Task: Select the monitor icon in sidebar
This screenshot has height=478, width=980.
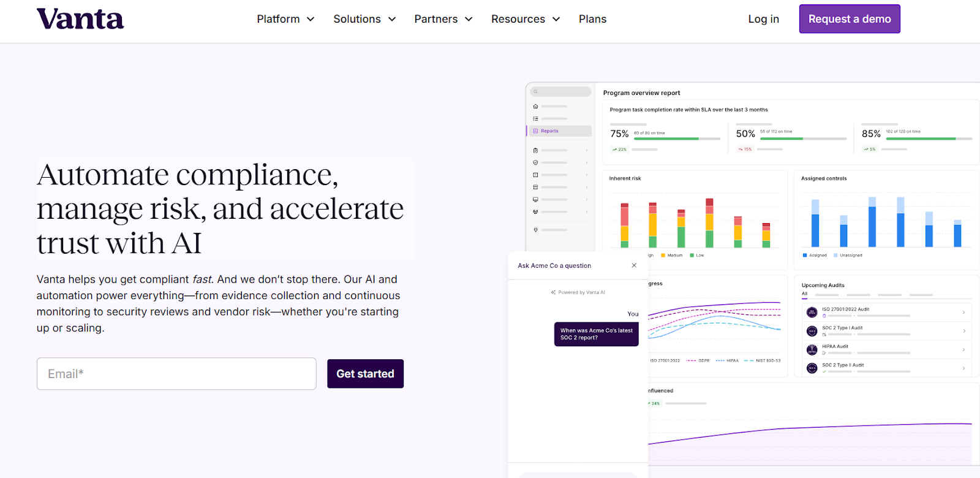Action: 535,199
